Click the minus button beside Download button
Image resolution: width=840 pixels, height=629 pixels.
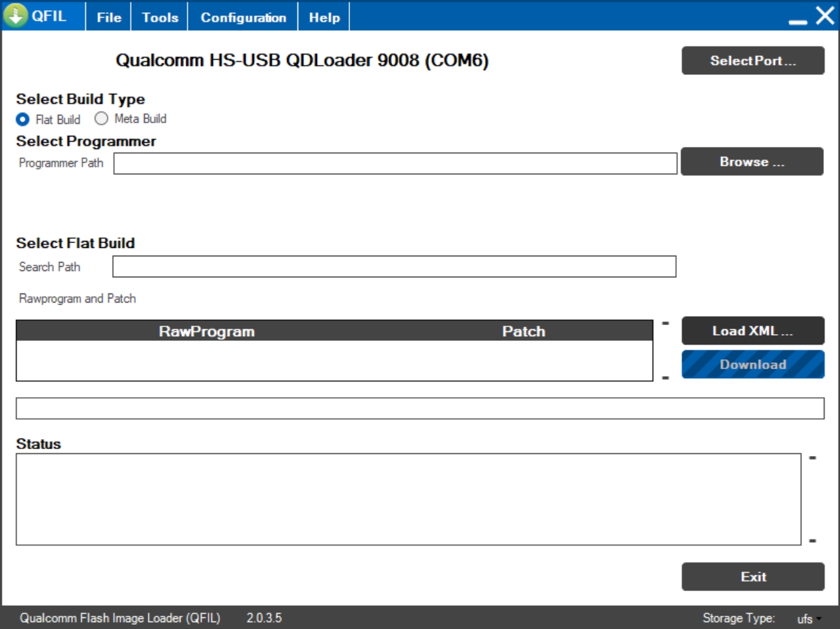666,378
